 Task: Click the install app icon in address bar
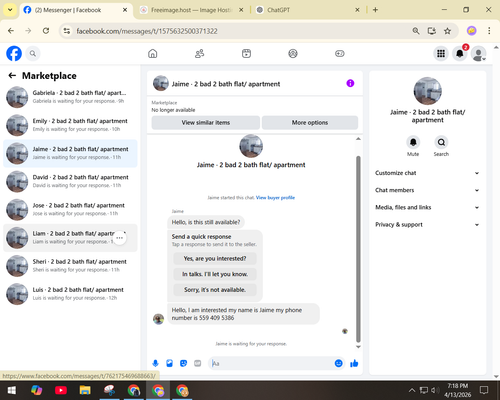click(432, 31)
